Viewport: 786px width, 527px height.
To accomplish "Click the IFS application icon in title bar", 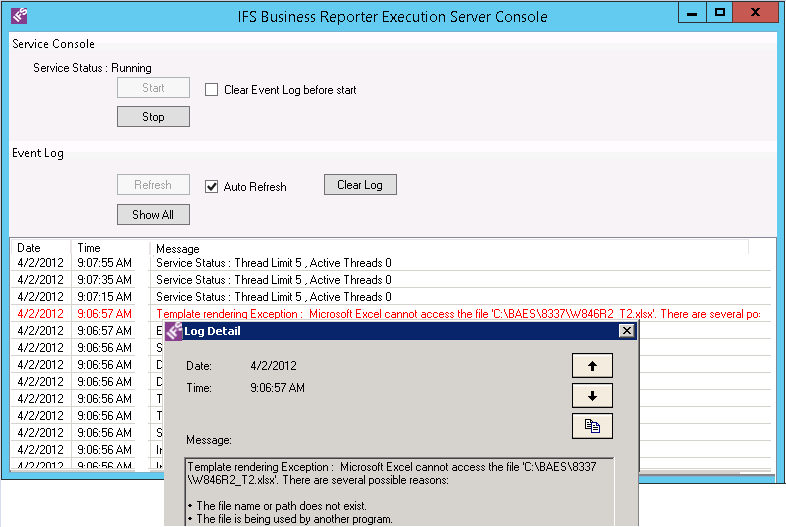I will (x=19, y=16).
